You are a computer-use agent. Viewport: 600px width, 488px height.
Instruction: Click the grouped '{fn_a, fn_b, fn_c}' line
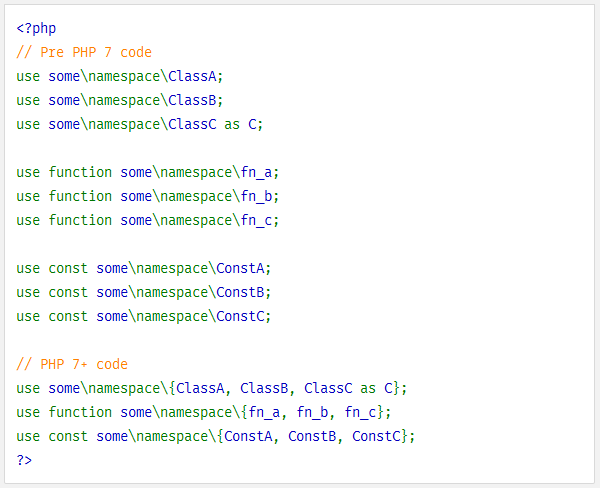[x=204, y=413]
